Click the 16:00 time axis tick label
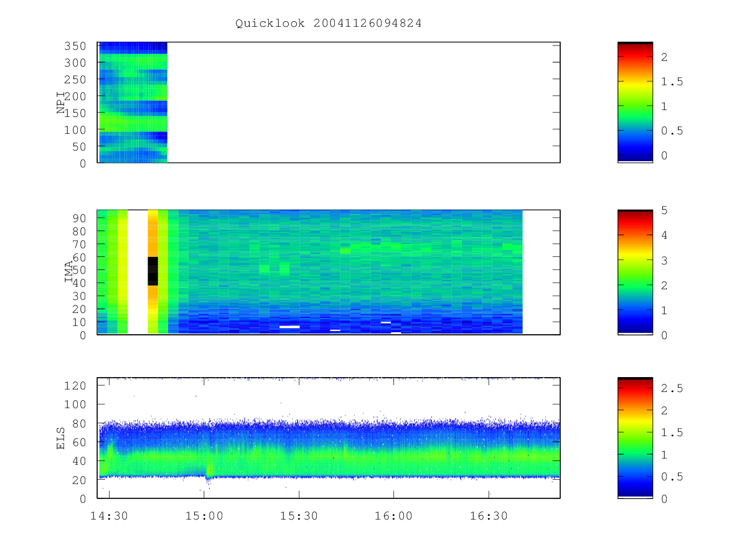The image size is (747, 560). point(393,516)
